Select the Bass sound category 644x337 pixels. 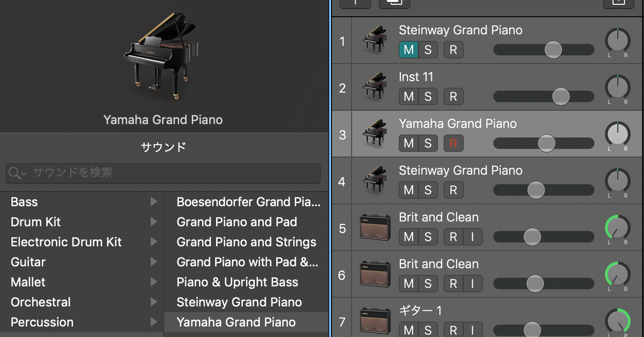[x=82, y=202]
